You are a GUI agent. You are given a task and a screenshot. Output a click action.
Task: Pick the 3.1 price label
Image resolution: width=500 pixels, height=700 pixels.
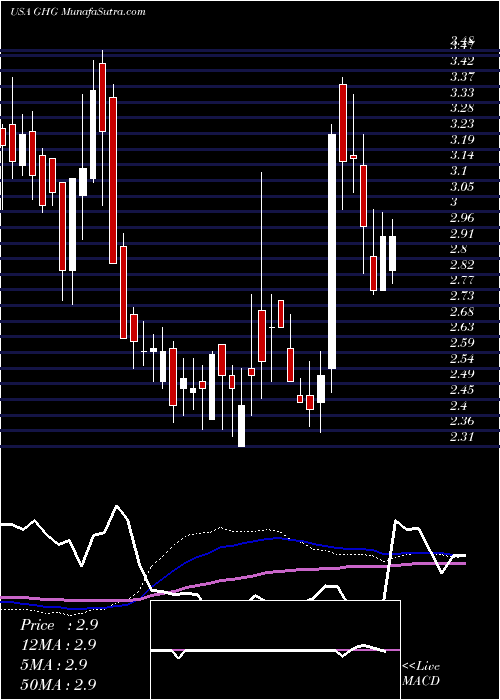(x=459, y=171)
